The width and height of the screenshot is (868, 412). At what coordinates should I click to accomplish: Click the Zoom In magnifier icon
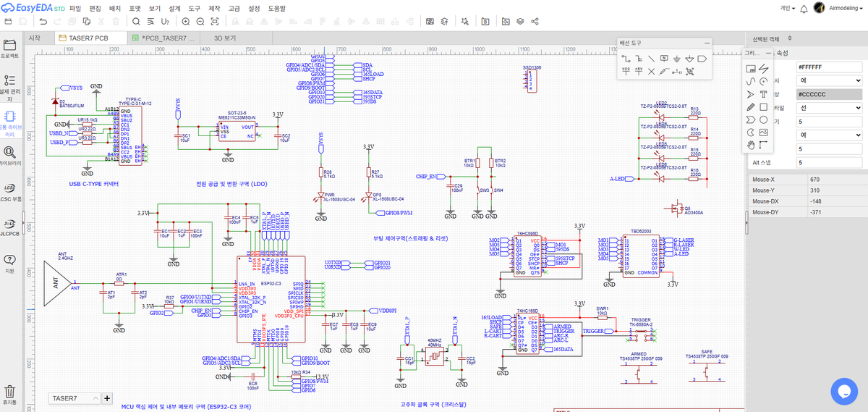point(186,21)
